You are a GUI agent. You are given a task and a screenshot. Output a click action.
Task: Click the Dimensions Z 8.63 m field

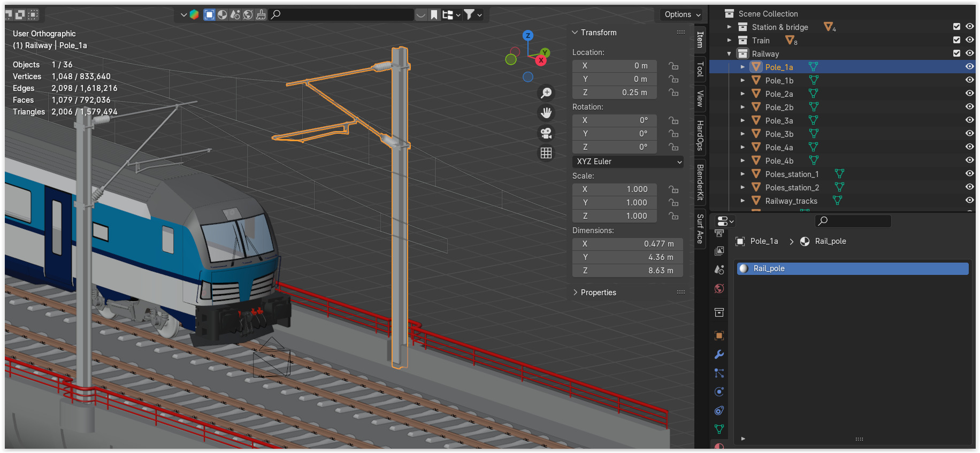[627, 271]
